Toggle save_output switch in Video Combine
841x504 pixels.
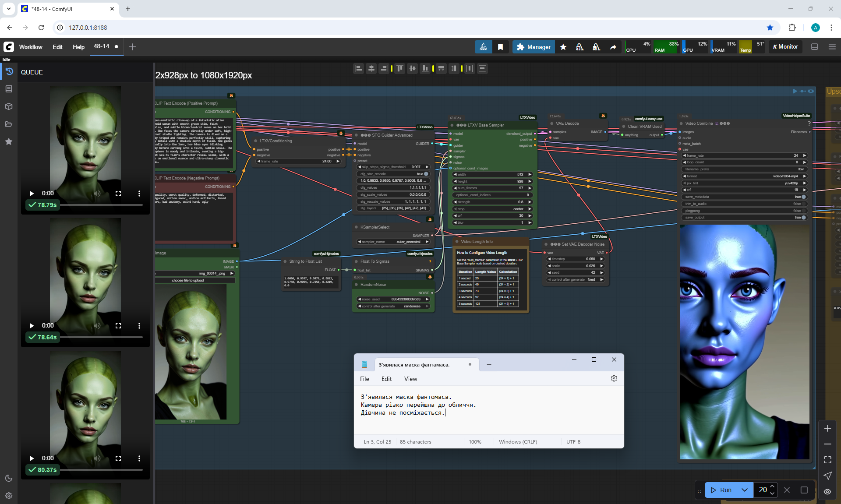[x=803, y=218]
